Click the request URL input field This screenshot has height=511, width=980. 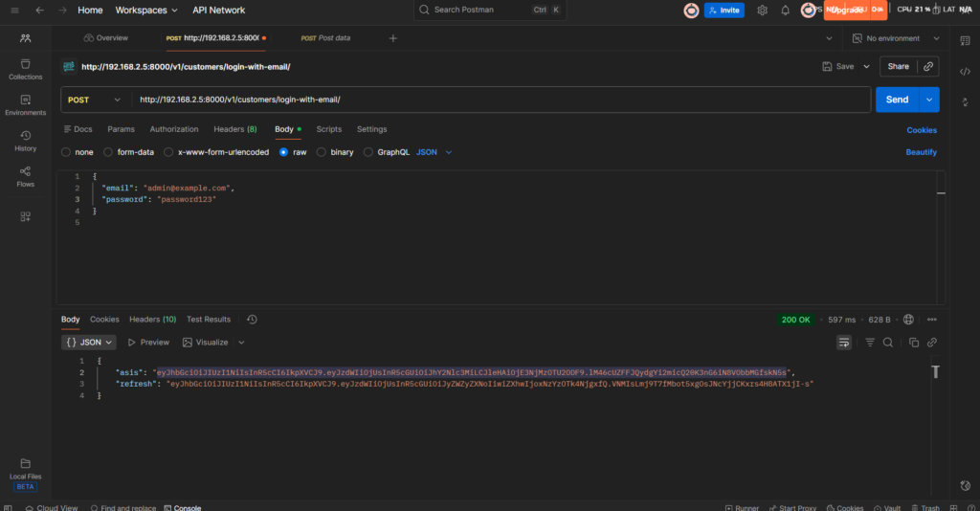tap(498, 100)
